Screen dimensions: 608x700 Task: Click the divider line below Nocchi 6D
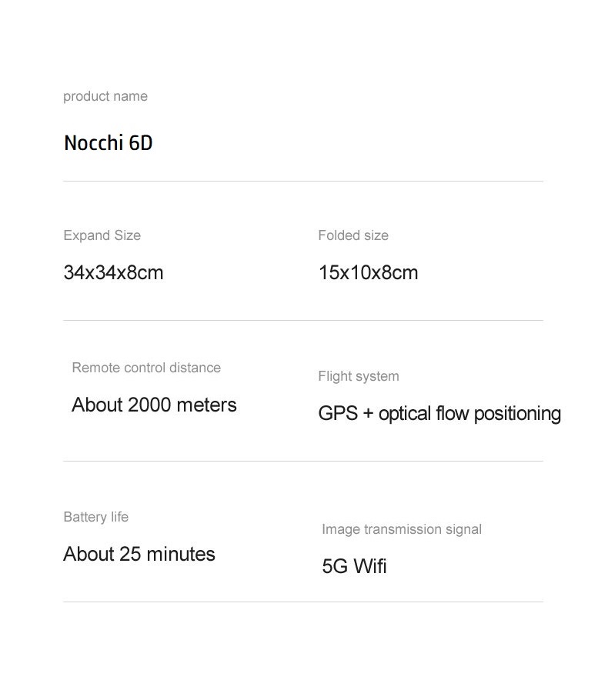(x=303, y=182)
